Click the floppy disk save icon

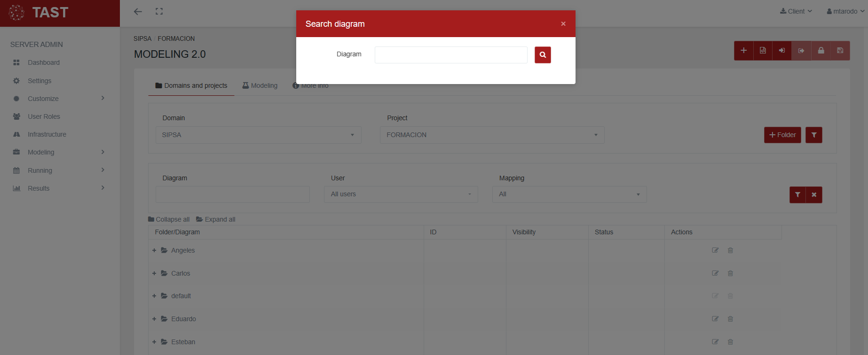pyautogui.click(x=840, y=51)
